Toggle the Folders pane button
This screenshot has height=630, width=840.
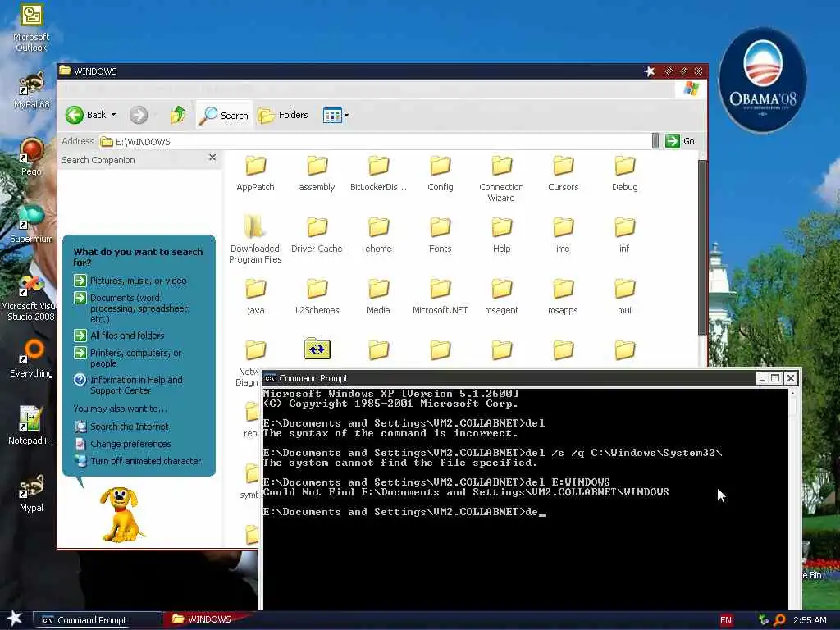283,115
